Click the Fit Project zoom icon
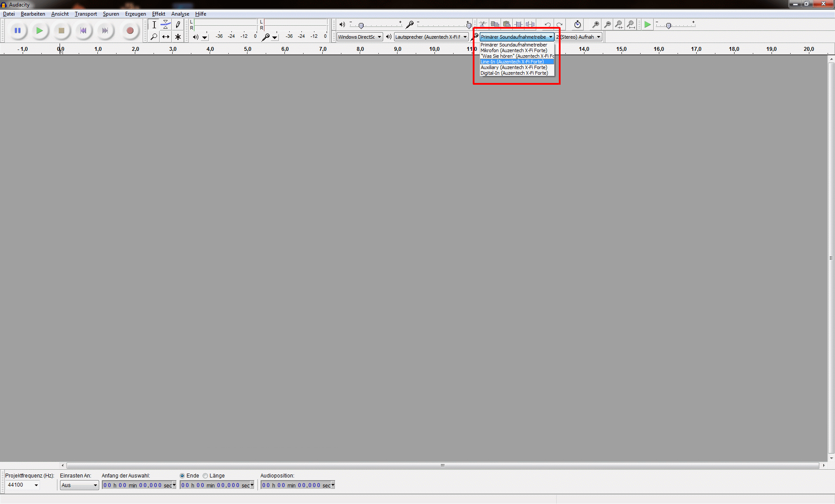The image size is (835, 504). pyautogui.click(x=631, y=25)
